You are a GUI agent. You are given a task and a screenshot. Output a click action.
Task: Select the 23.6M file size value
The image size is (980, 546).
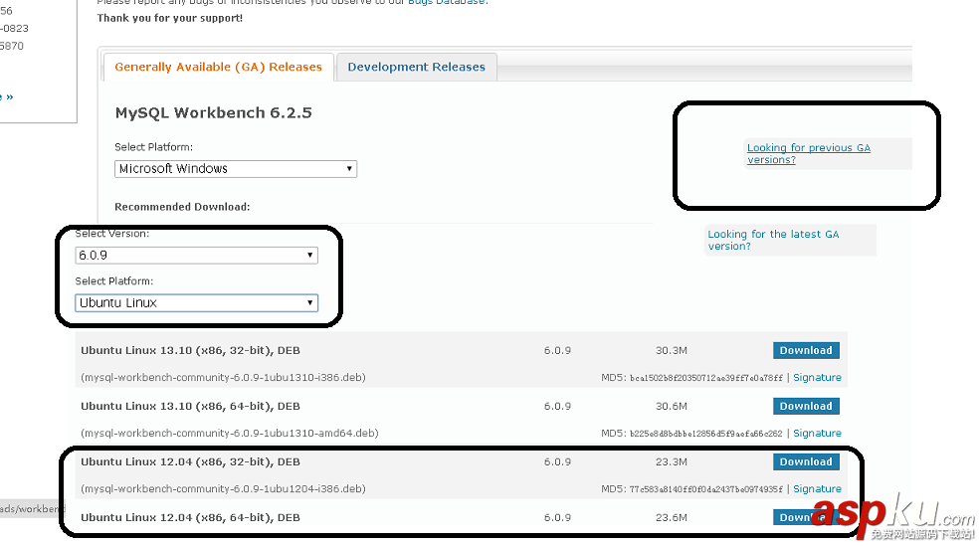672,517
